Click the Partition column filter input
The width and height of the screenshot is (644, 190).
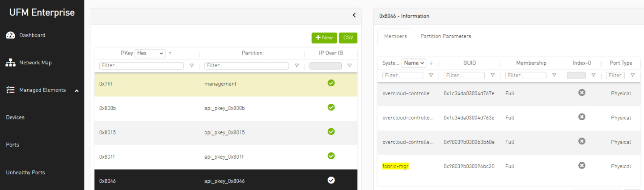click(x=246, y=66)
